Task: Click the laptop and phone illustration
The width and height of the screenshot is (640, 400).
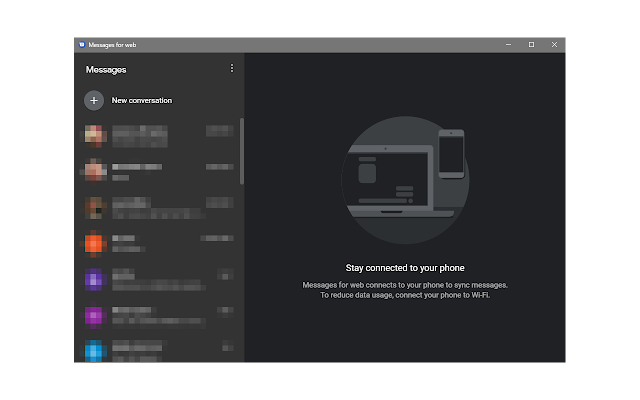Action: [405, 180]
